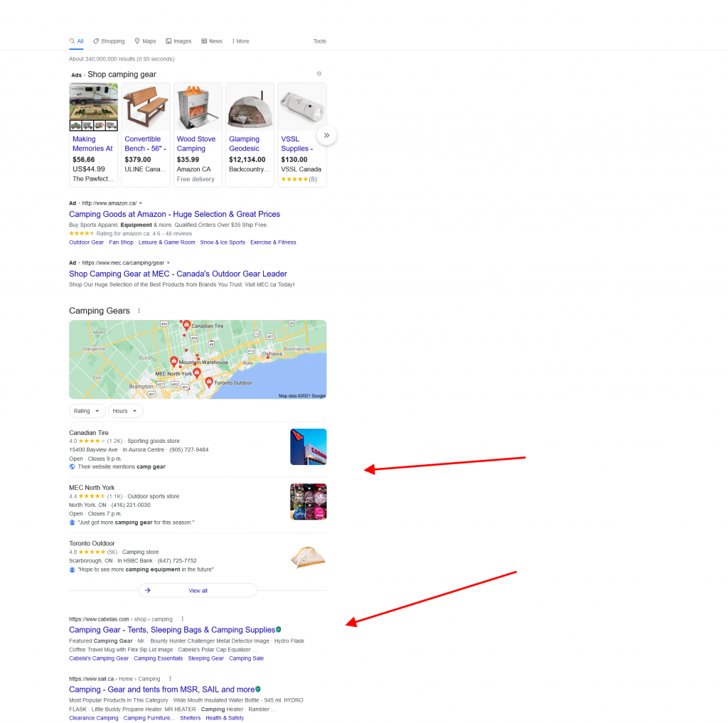Open three-dot options for cabelas.com result
The height and width of the screenshot is (723, 728).
(183, 619)
